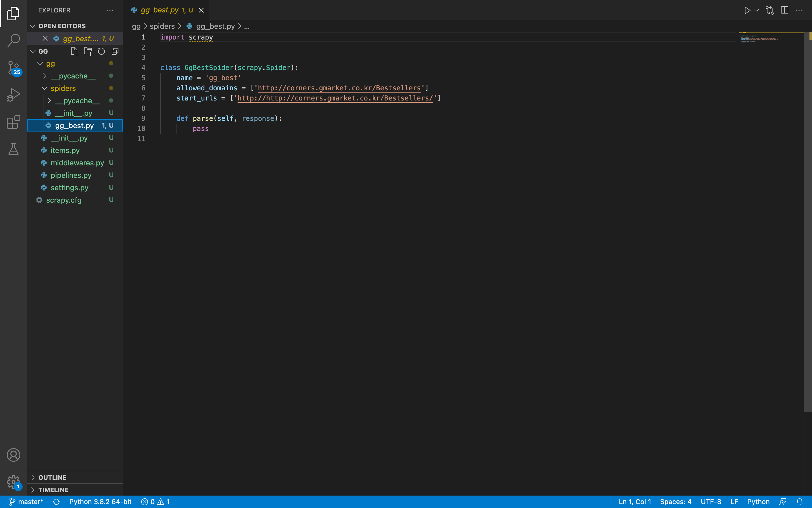Image resolution: width=812 pixels, height=508 pixels.
Task: Expand __pycache__ inside spiders folder
Action: (x=75, y=101)
